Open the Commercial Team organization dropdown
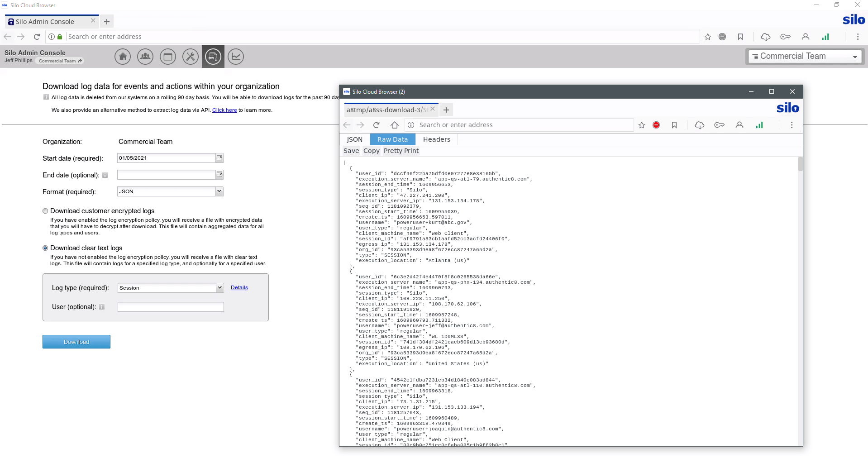 (804, 56)
